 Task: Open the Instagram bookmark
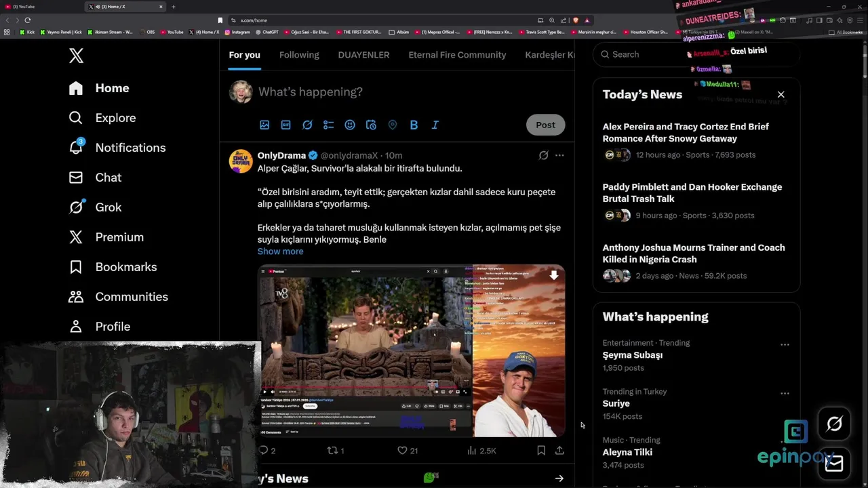coord(237,32)
